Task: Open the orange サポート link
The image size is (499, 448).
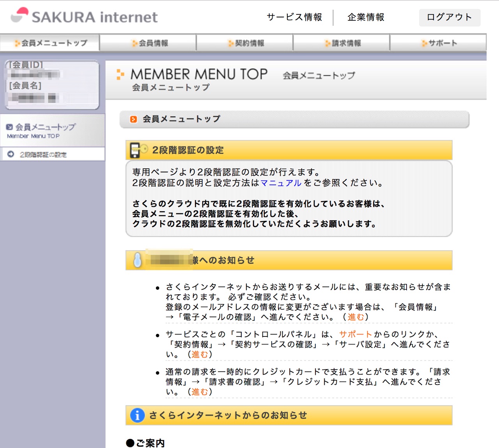Action: coord(356,334)
